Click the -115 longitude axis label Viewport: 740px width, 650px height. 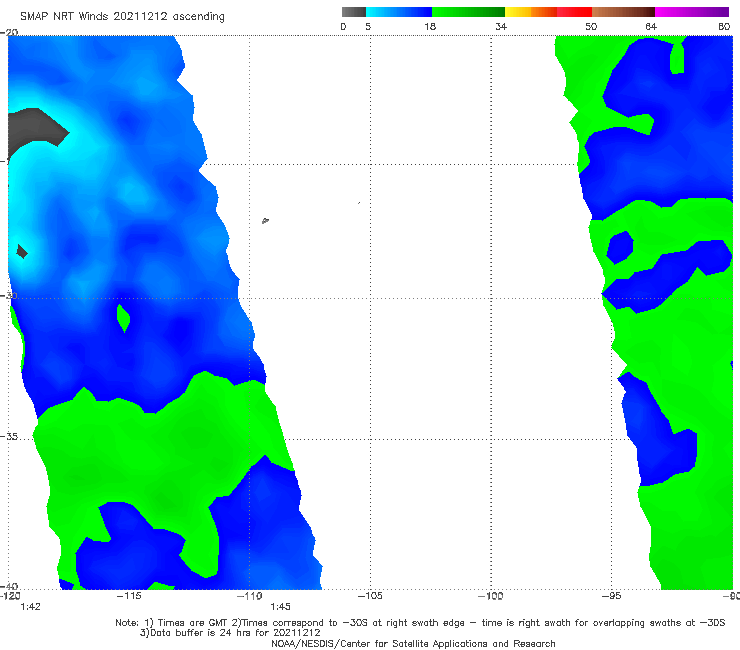coord(129,596)
